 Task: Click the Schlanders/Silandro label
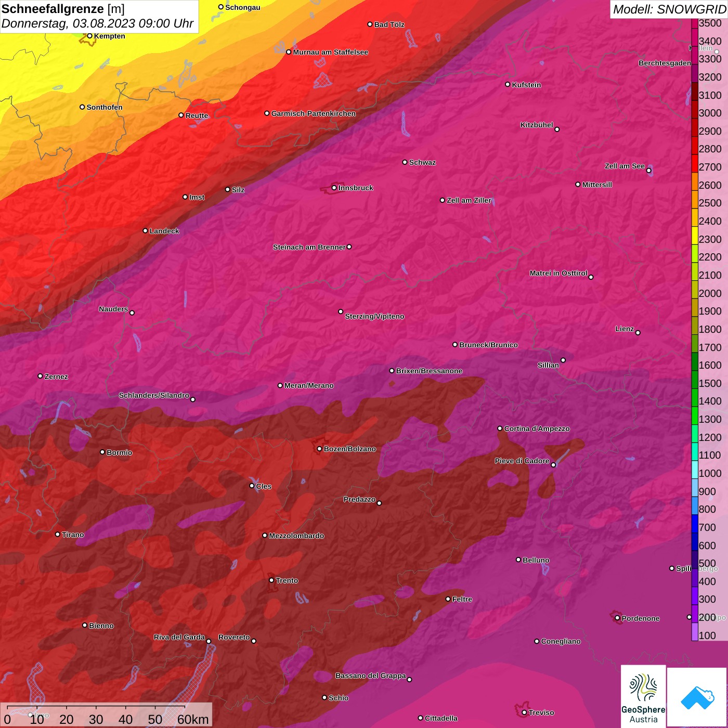[x=154, y=395]
